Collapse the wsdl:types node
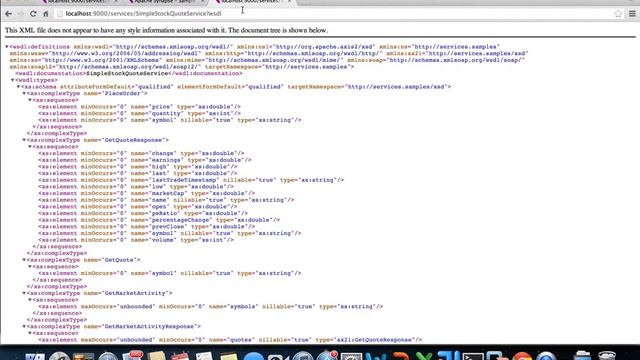Image resolution: width=640 pixels, height=360 pixels. (12, 80)
